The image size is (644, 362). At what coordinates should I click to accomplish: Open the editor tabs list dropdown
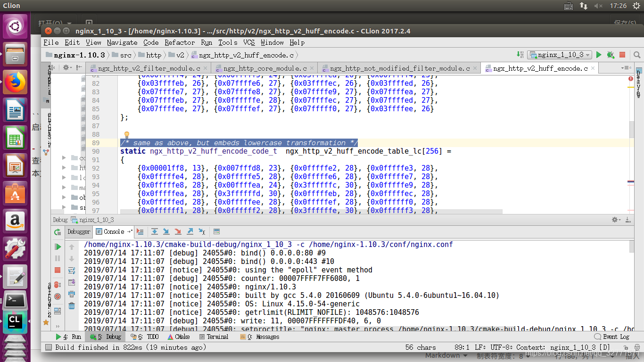coord(627,68)
